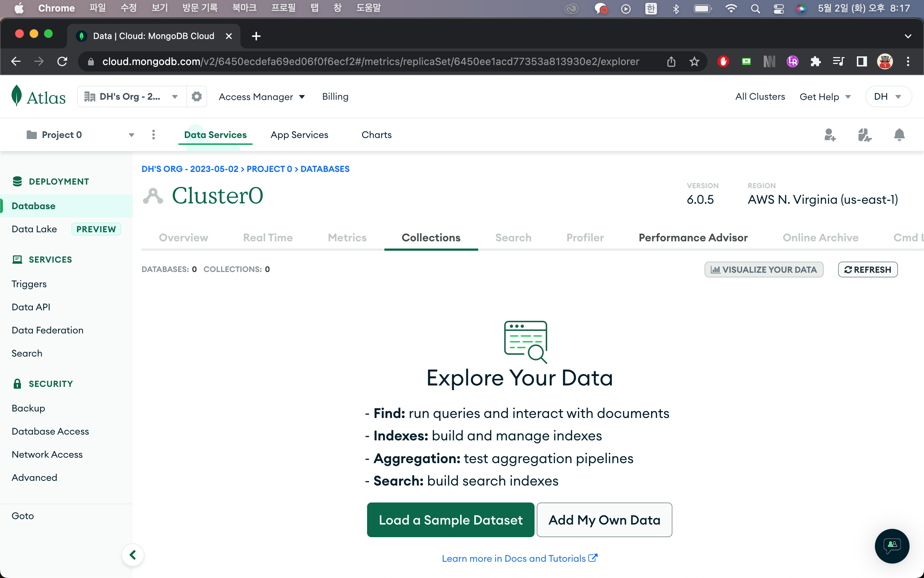Open Triggers in sidebar
924x578 pixels.
tap(29, 284)
